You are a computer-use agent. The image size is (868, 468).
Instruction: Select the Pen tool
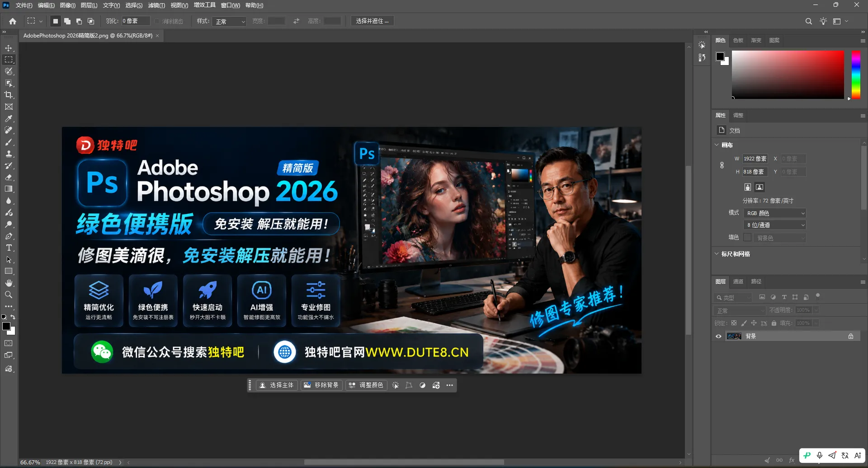tap(9, 236)
